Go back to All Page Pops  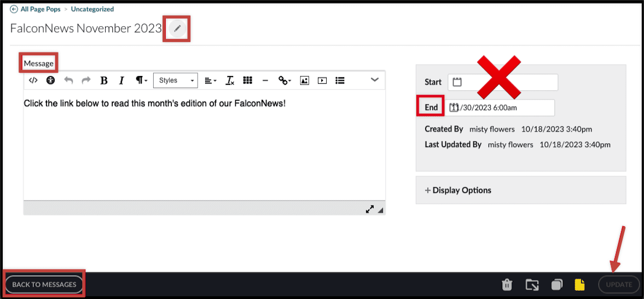(x=39, y=9)
